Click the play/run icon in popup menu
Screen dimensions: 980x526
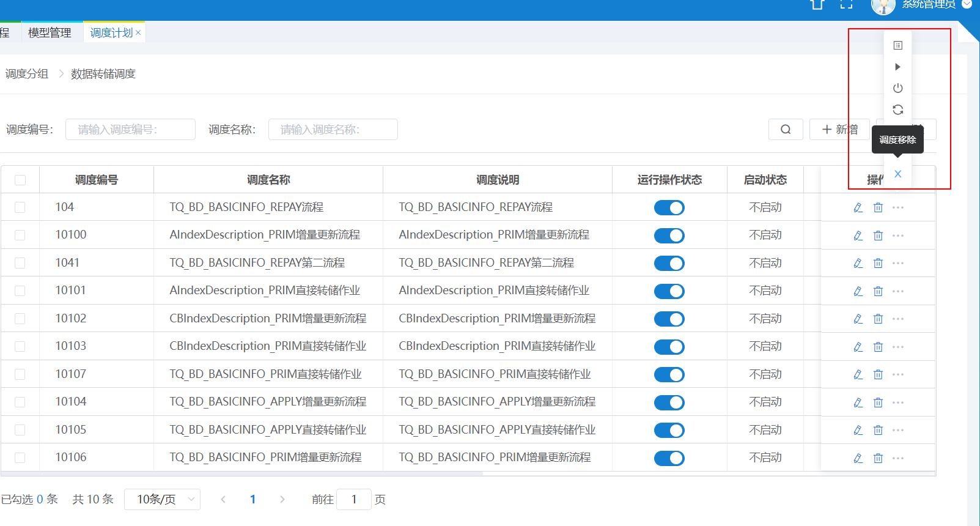tap(897, 67)
